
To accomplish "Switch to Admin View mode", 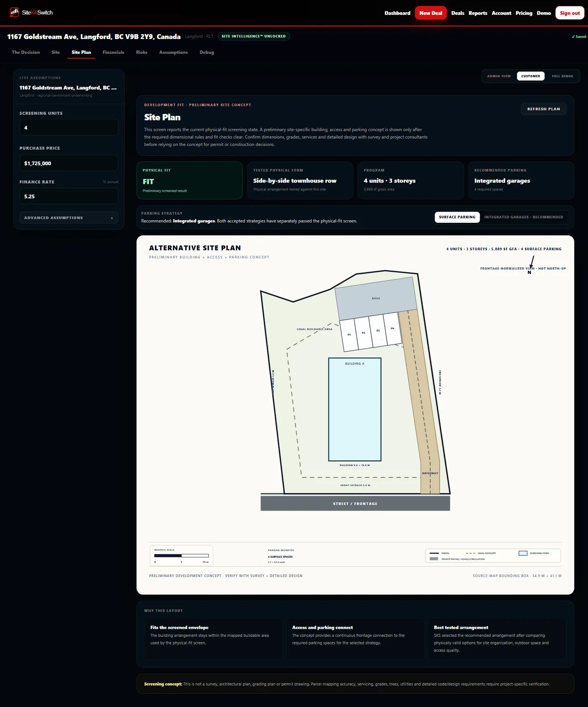I will click(x=499, y=76).
